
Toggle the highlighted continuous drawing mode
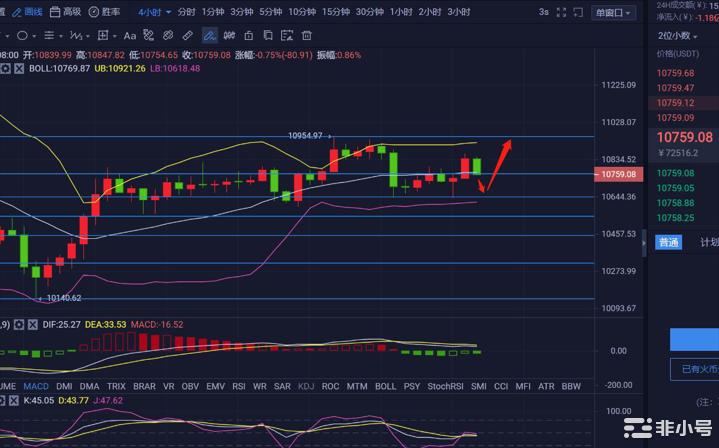(x=210, y=35)
